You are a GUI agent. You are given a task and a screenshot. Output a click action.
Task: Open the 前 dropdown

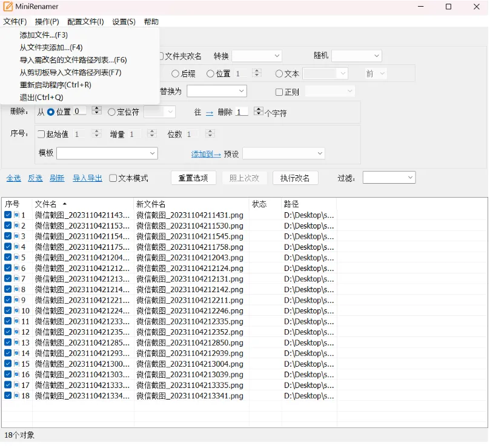tap(376, 74)
